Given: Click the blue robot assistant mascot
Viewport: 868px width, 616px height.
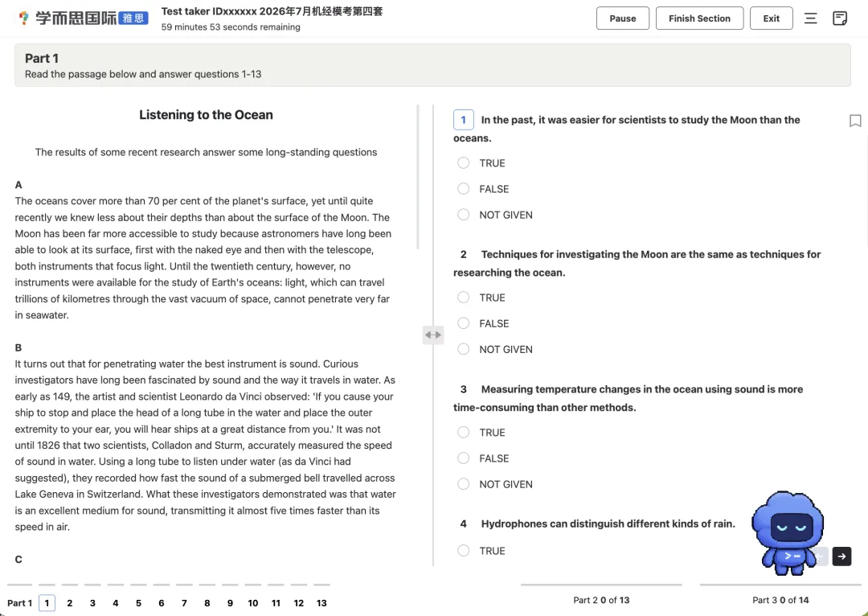Looking at the screenshot, I should 787,532.
